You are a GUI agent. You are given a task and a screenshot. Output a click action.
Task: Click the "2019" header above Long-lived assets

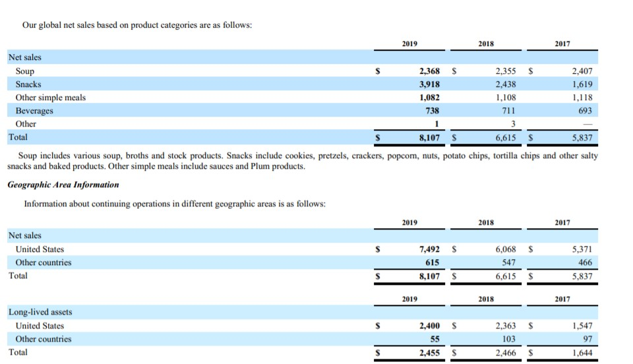coord(409,299)
